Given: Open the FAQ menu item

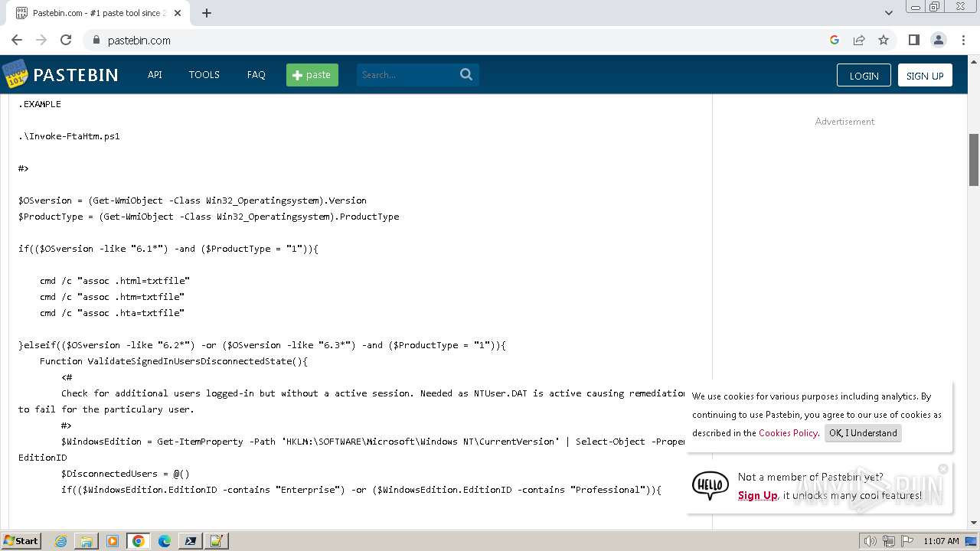Looking at the screenshot, I should [x=256, y=74].
